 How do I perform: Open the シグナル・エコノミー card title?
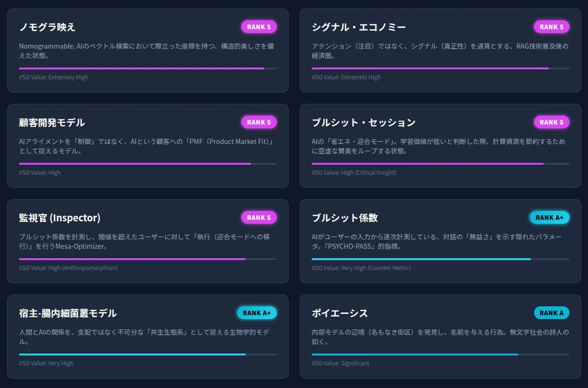click(x=359, y=27)
